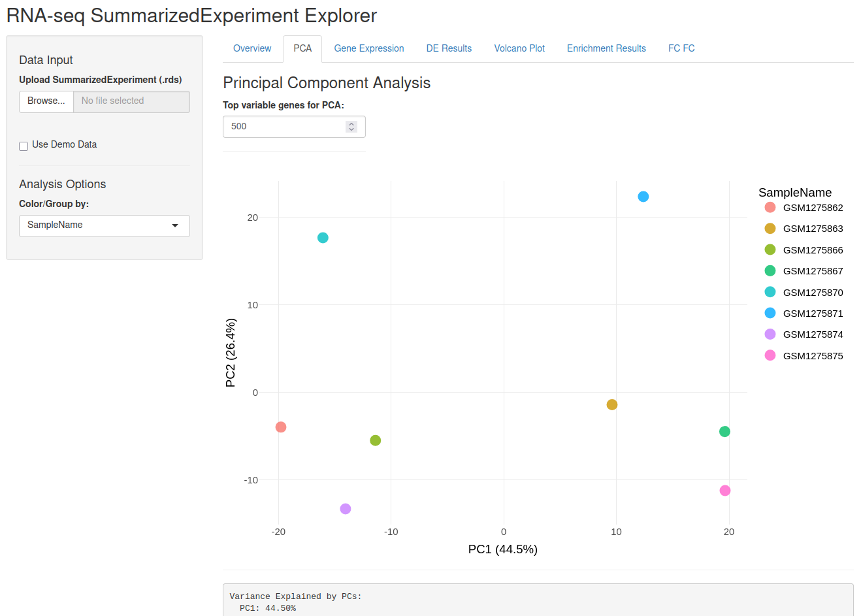Click the SampleName dropdown arrow

[175, 225]
